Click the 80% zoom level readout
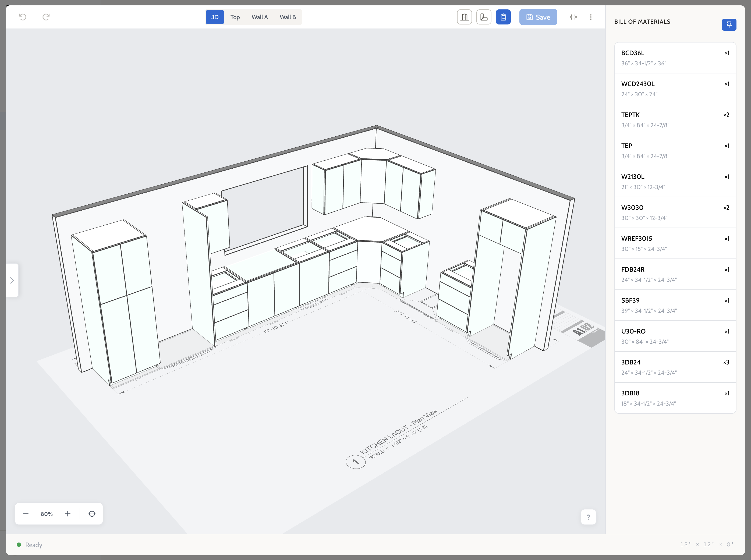The height and width of the screenshot is (560, 751). click(47, 514)
